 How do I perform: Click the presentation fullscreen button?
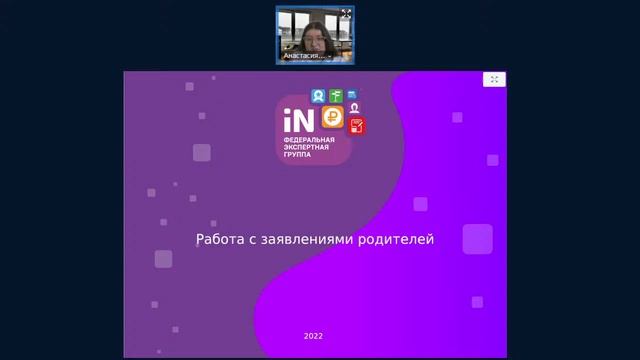pyautogui.click(x=494, y=79)
